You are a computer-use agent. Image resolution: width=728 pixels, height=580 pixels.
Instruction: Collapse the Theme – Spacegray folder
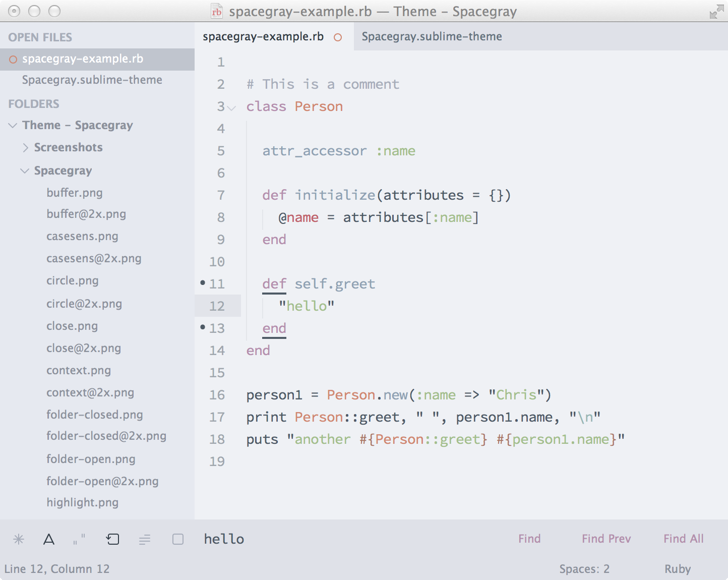[13, 126]
